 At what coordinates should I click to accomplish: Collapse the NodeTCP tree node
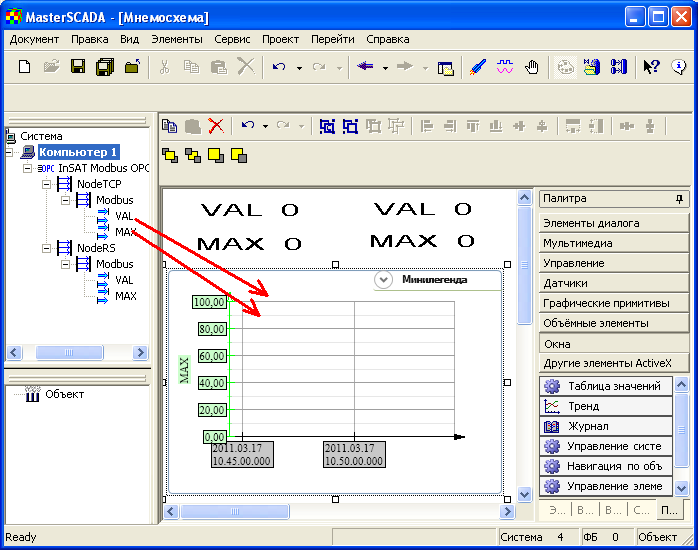click(46, 184)
